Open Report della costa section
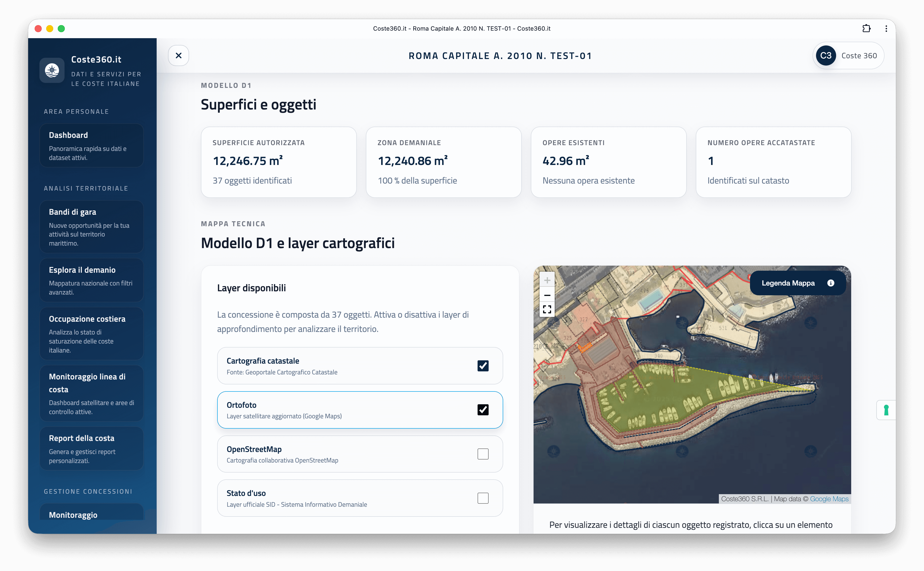The image size is (924, 571). [91, 448]
